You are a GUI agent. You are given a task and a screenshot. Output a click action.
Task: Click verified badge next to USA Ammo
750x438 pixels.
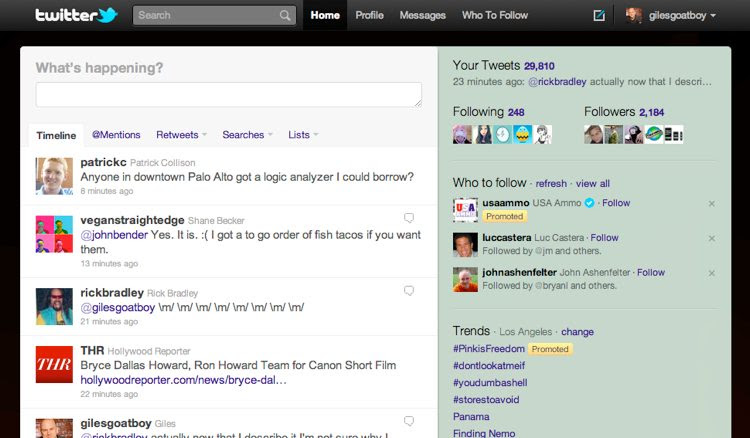[589, 203]
